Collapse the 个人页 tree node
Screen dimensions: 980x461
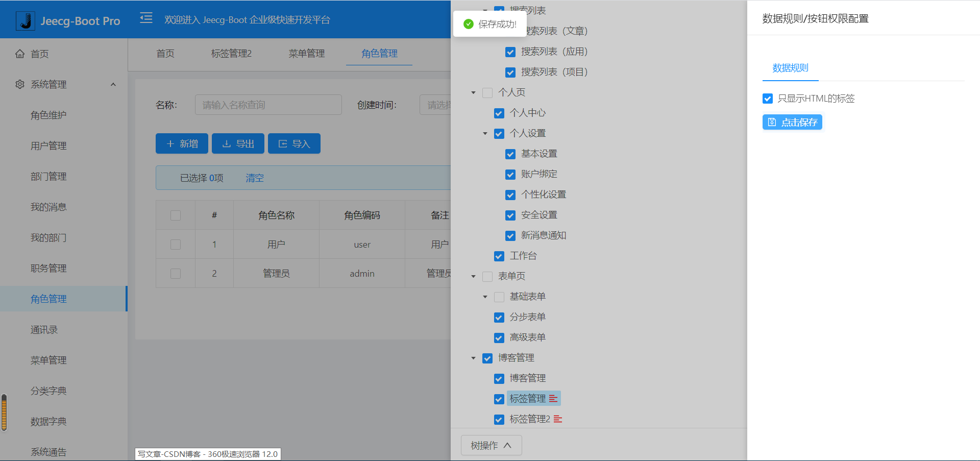(x=473, y=92)
